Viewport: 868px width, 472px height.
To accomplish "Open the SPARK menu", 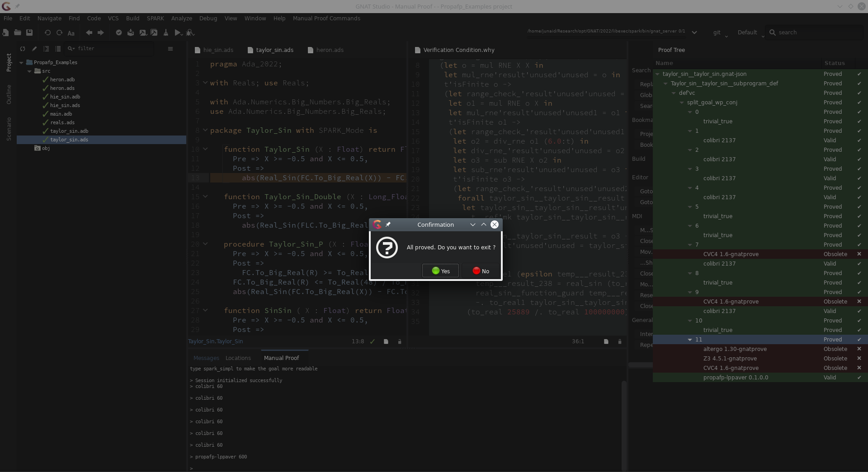I will click(155, 19).
